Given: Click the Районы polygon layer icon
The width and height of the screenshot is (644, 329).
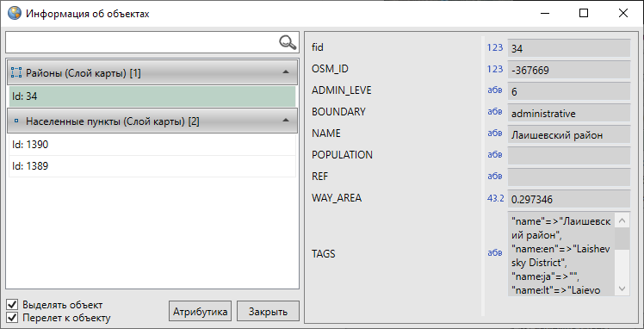Looking at the screenshot, I should click(x=16, y=73).
